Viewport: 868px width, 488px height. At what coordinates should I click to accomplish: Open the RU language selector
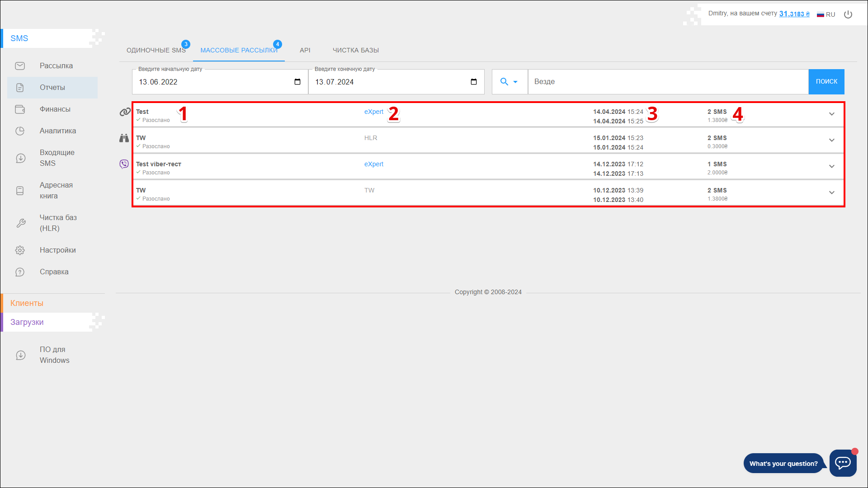pos(826,14)
